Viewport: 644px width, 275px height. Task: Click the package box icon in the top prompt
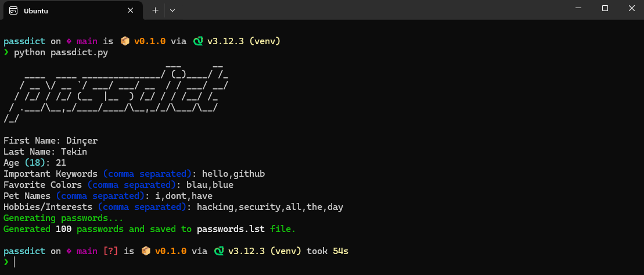tap(124, 41)
